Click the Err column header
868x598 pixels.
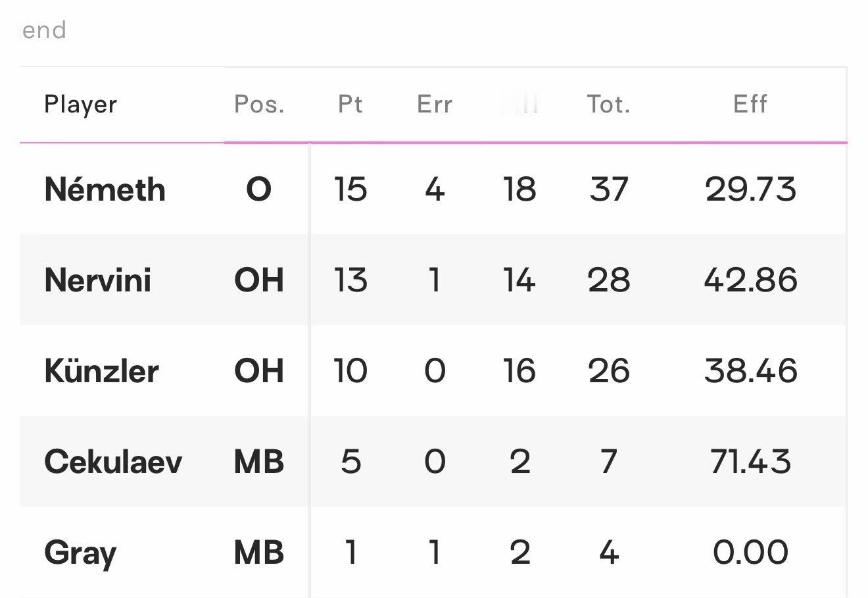pyautogui.click(x=434, y=105)
